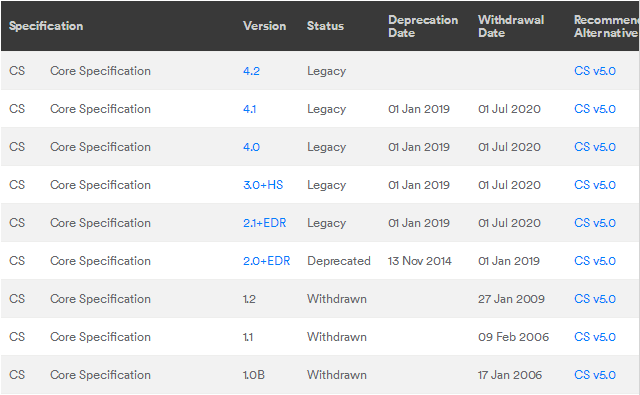Image resolution: width=640 pixels, height=395 pixels.
Task: Click CS v5.0 alternative in version 1.1 row
Action: click(x=595, y=337)
